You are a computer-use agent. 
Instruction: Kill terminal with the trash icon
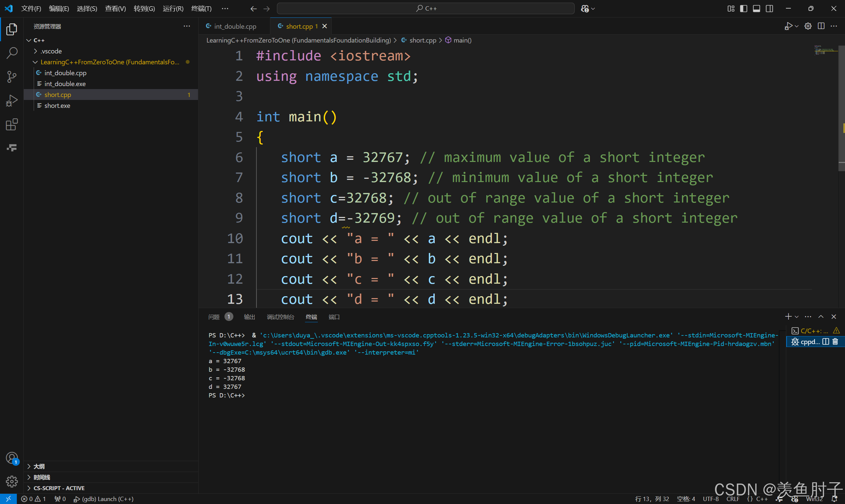[835, 342]
